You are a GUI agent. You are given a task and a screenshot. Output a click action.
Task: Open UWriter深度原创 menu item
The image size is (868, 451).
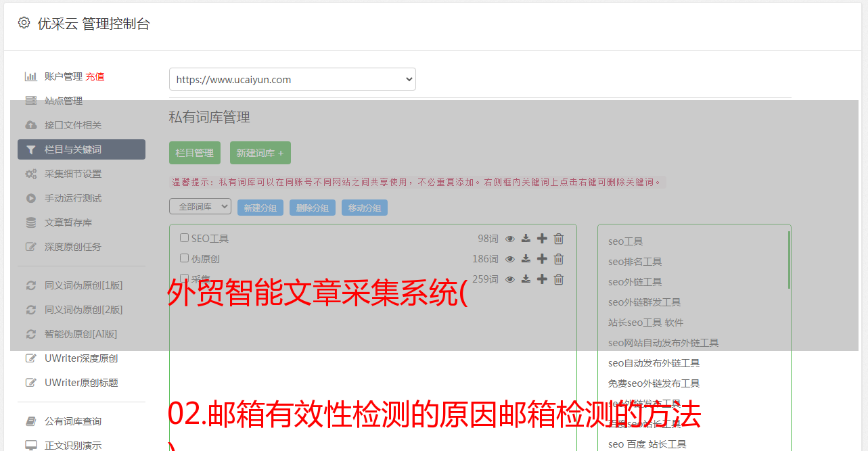pyautogui.click(x=81, y=358)
